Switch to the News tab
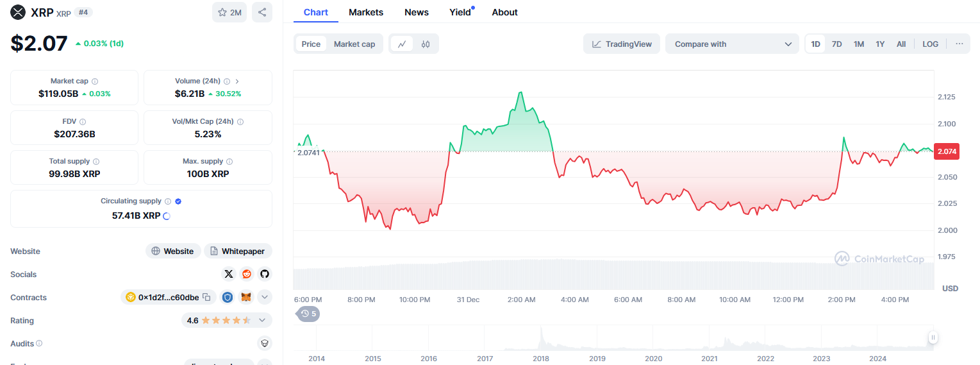Image resolution: width=980 pixels, height=365 pixels. pyautogui.click(x=417, y=12)
